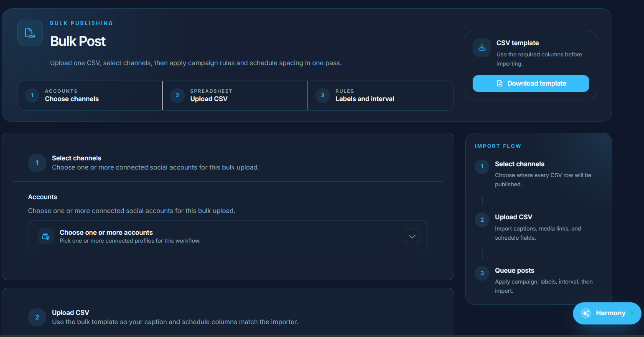The image size is (644, 337).
Task: Click the Import Flow badge 2 for Upload CSV
Action: click(482, 220)
